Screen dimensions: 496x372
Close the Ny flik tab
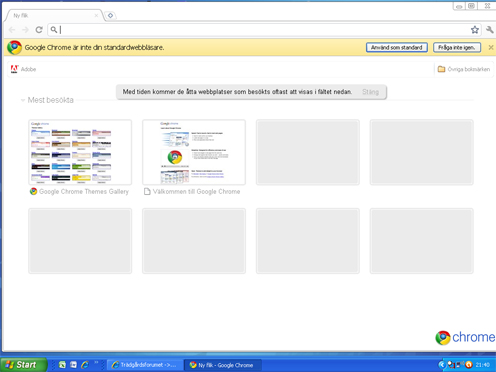(x=96, y=15)
